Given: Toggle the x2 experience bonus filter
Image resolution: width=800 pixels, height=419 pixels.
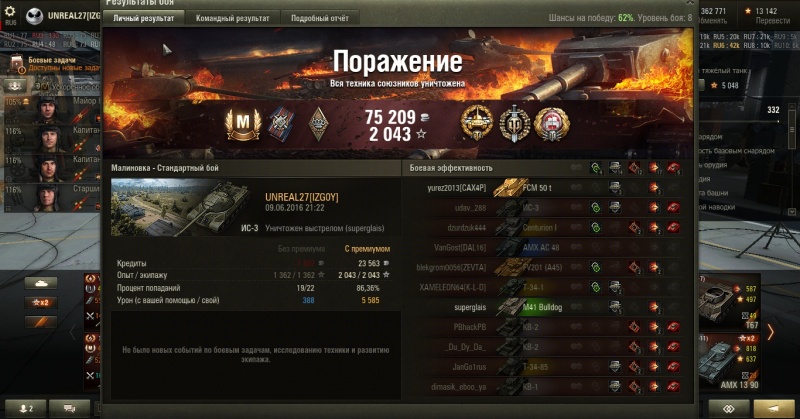Looking at the screenshot, I should pyautogui.click(x=41, y=303).
